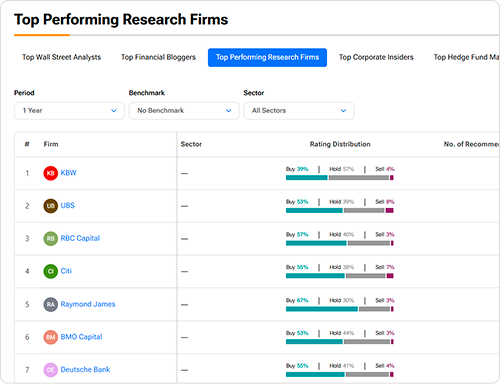Switch to Top Hedge Fund Managers tab
Screen dimensions: 500x384
coord(466,57)
